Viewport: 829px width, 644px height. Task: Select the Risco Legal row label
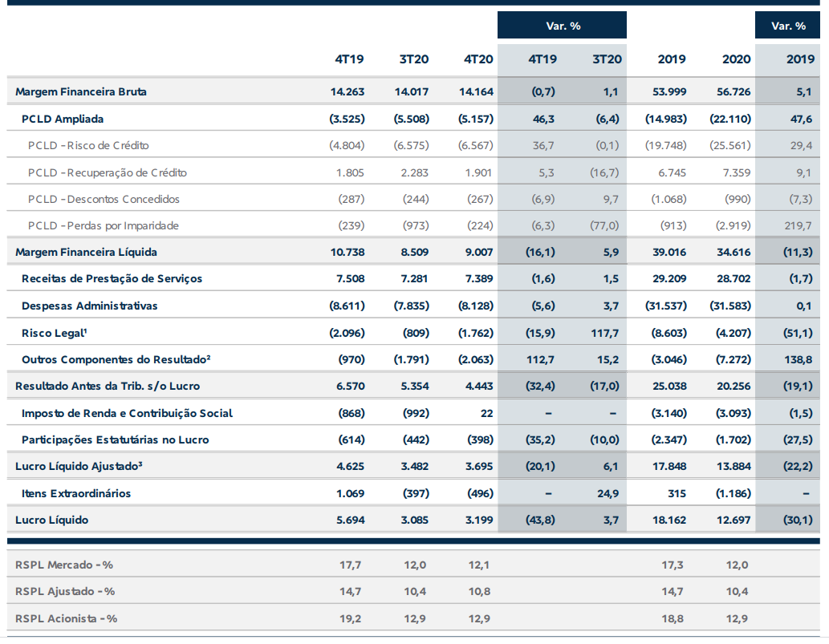[55, 333]
